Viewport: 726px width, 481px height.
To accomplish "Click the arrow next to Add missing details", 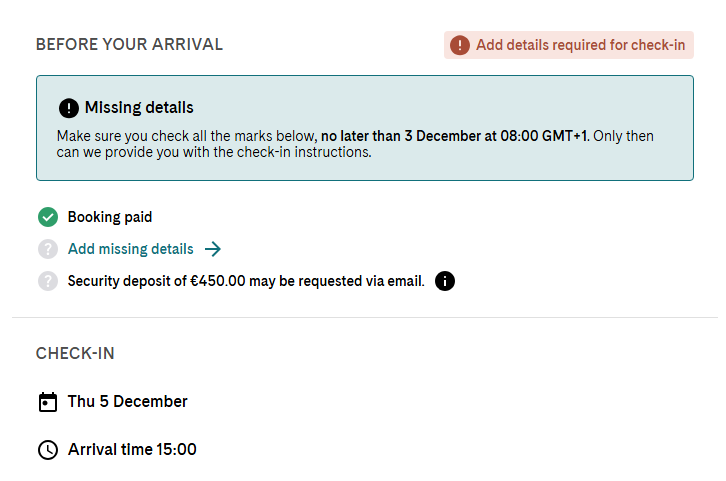I will click(213, 249).
